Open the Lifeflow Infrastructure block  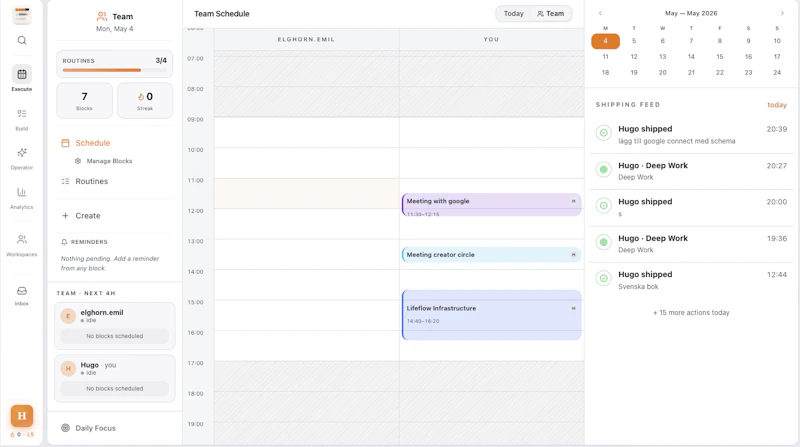491,315
